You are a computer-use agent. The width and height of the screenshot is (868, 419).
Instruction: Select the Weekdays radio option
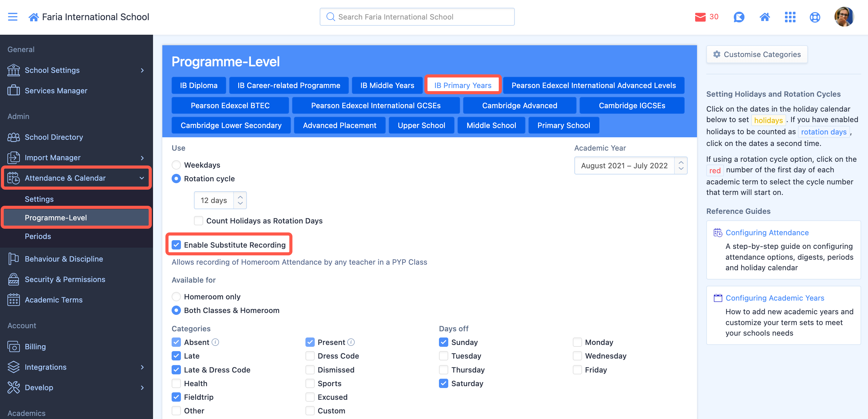[176, 165]
